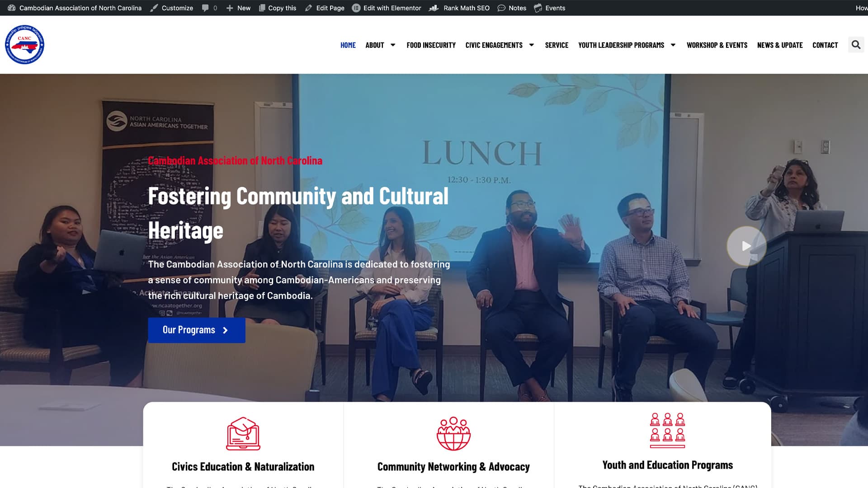This screenshot has width=868, height=488.
Task: Click the Civics Education & Naturalization heading
Action: (x=243, y=467)
